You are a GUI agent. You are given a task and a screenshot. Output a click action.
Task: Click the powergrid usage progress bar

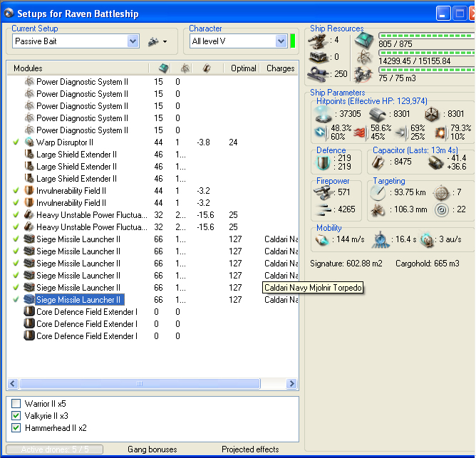click(427, 53)
